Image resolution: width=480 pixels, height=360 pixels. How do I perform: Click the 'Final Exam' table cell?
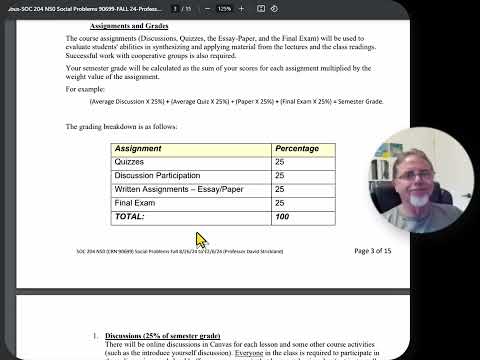pyautogui.click(x=191, y=204)
